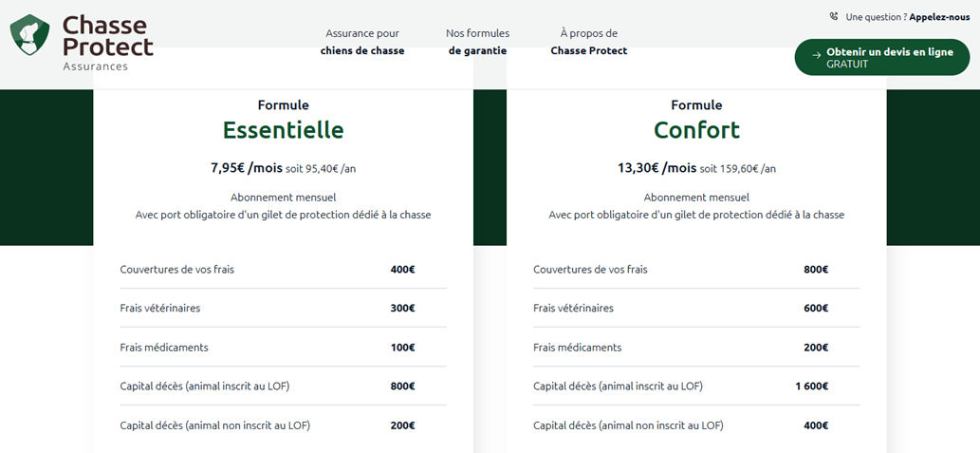Click Frais médicaments row in Confort card
The width and height of the screenshot is (980, 453).
tap(696, 348)
